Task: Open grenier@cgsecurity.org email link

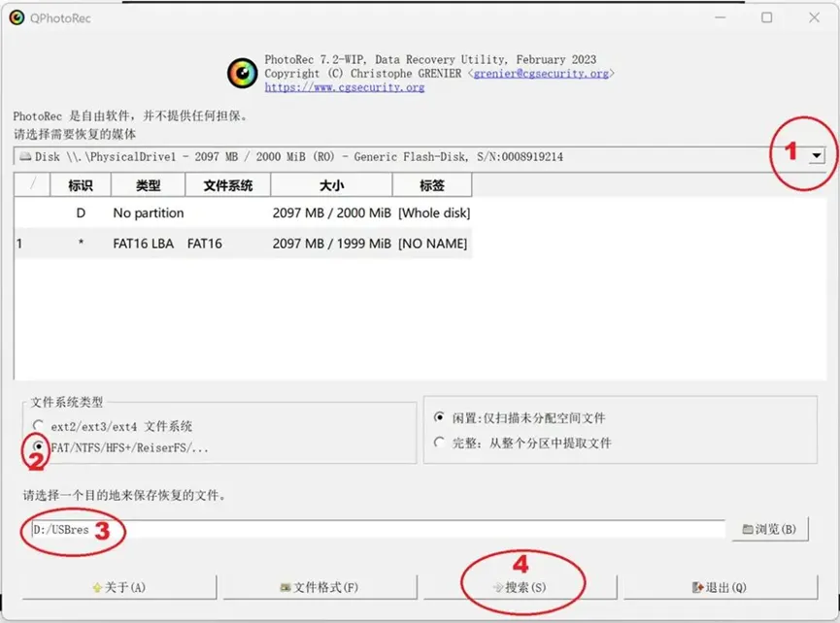Action: click(541, 74)
